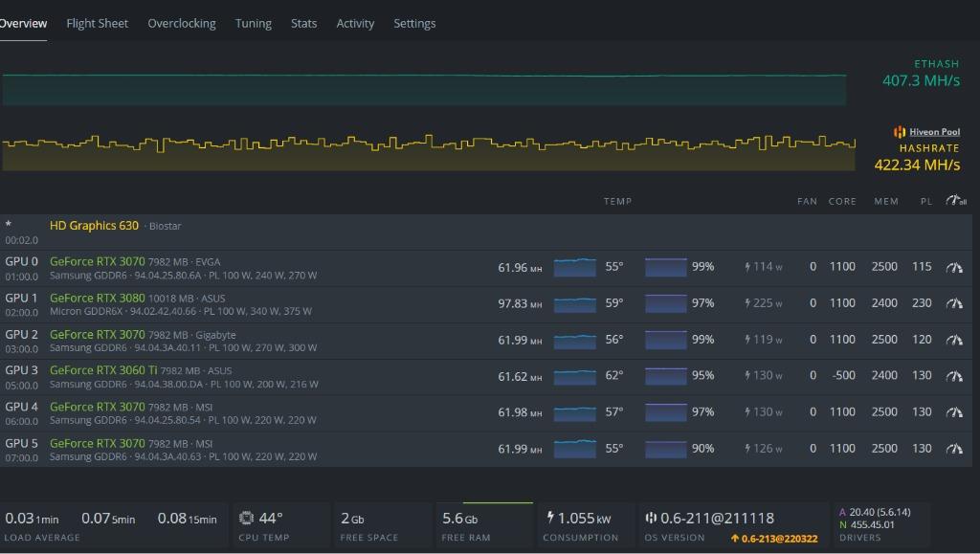Click the ETHASH green hashrate chart
Viewport: 980px width, 554px height.
pyautogui.click(x=424, y=89)
